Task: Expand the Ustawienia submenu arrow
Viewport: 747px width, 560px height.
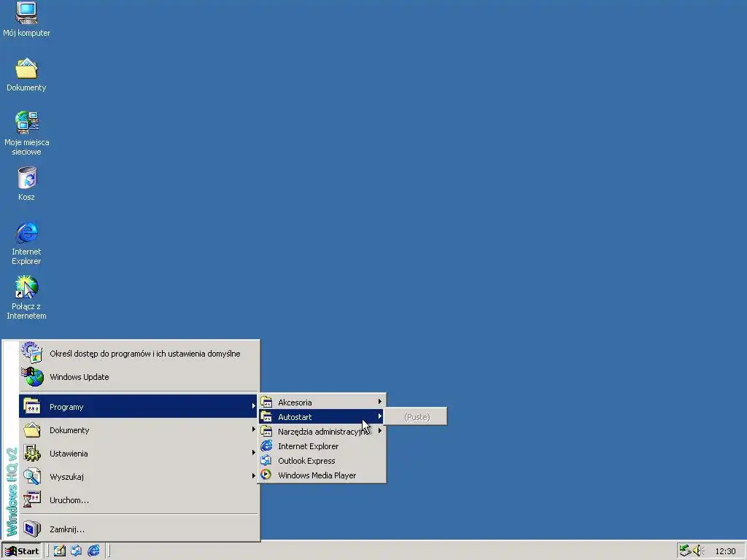Action: (253, 453)
